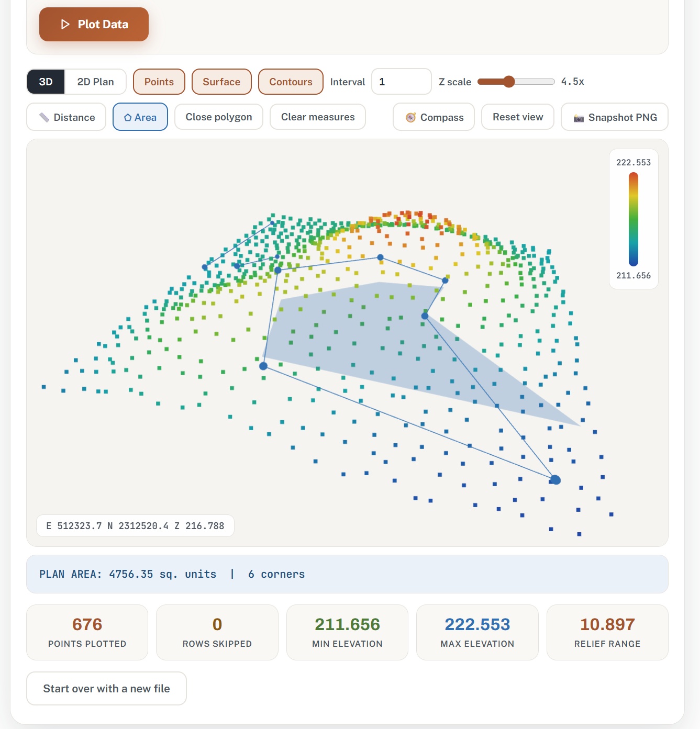Reset the view
This screenshot has height=729, width=700.
pos(518,117)
